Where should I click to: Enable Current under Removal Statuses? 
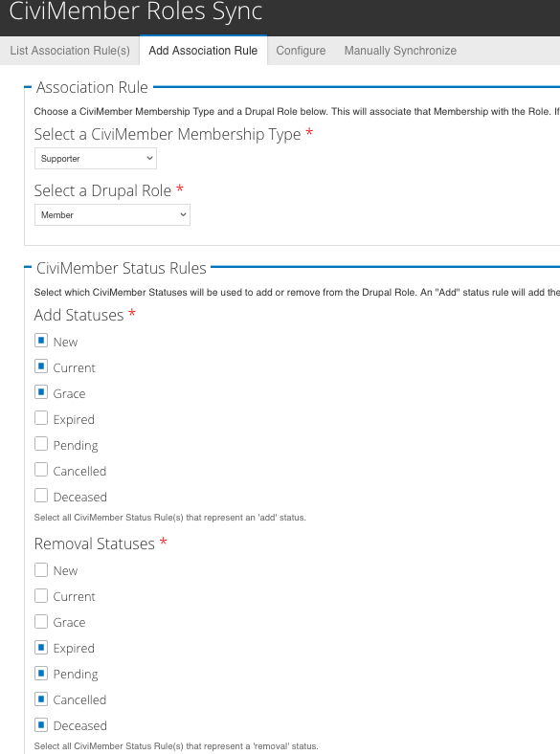tap(41, 596)
